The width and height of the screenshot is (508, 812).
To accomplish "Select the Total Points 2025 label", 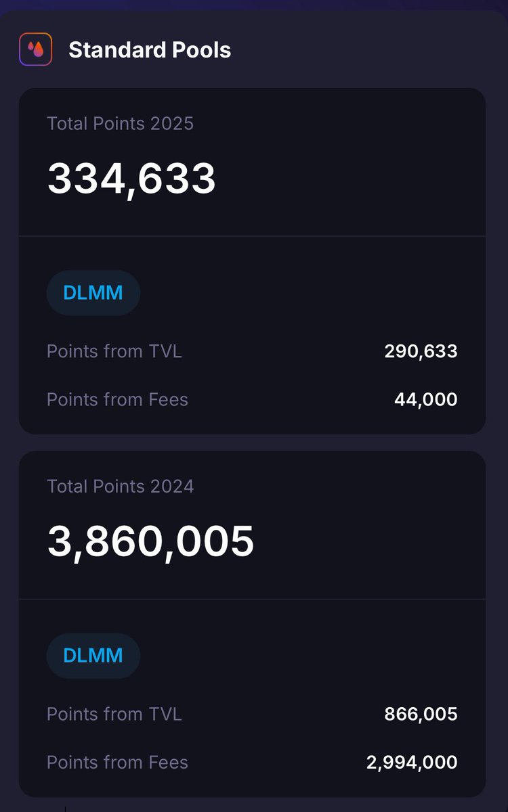I will click(120, 123).
